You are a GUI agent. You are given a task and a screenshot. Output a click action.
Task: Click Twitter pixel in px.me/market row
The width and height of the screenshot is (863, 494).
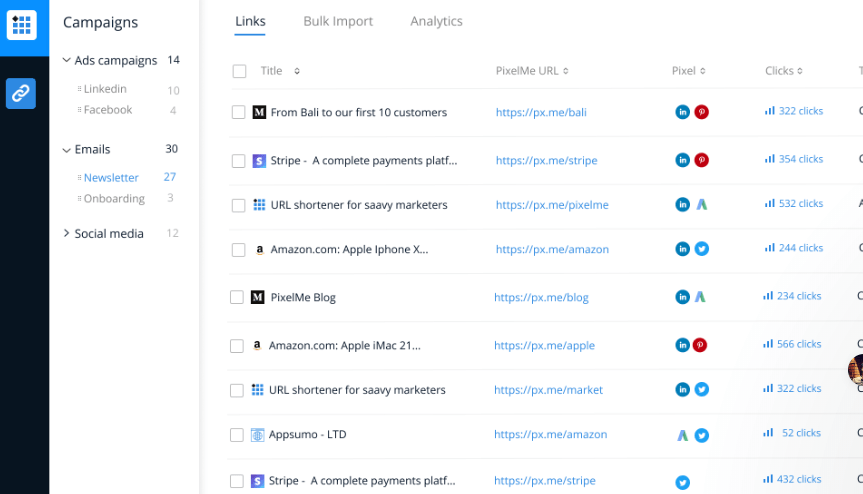(x=701, y=389)
